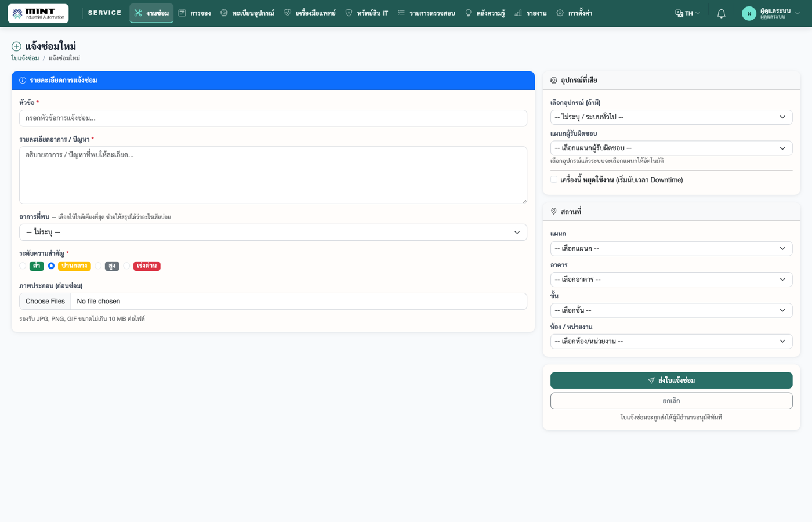The height and width of the screenshot is (522, 812).
Task: Click the lightbulb icon for คลังความรู้
Action: (469, 13)
